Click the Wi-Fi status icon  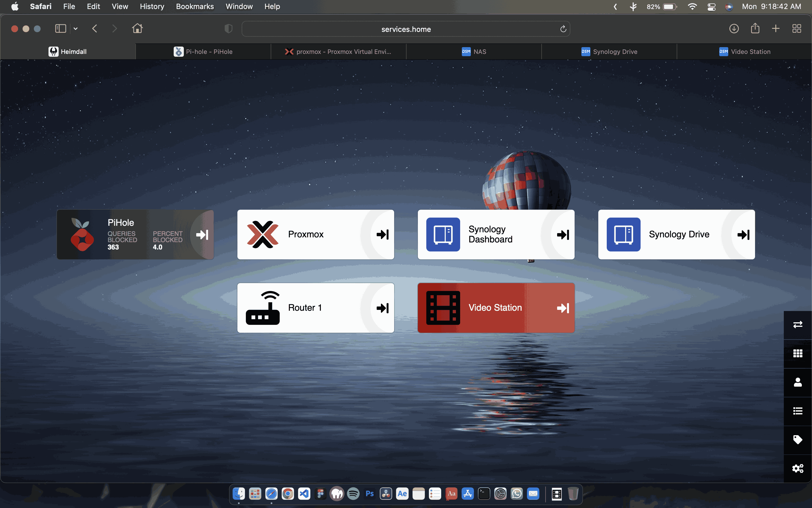[692, 6]
